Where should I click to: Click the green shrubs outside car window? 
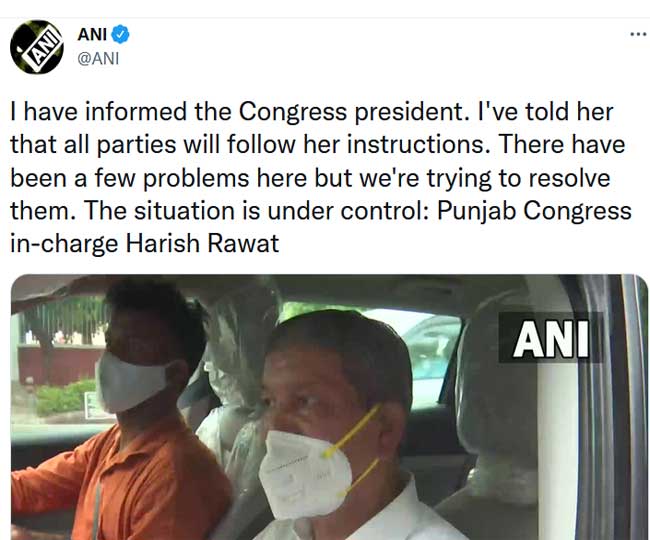(x=65, y=398)
